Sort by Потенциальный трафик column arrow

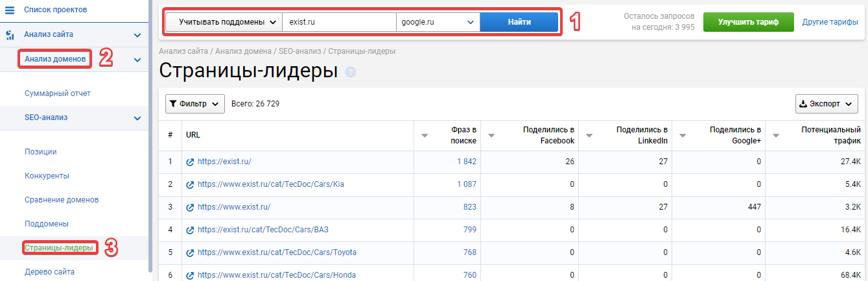[x=776, y=136]
